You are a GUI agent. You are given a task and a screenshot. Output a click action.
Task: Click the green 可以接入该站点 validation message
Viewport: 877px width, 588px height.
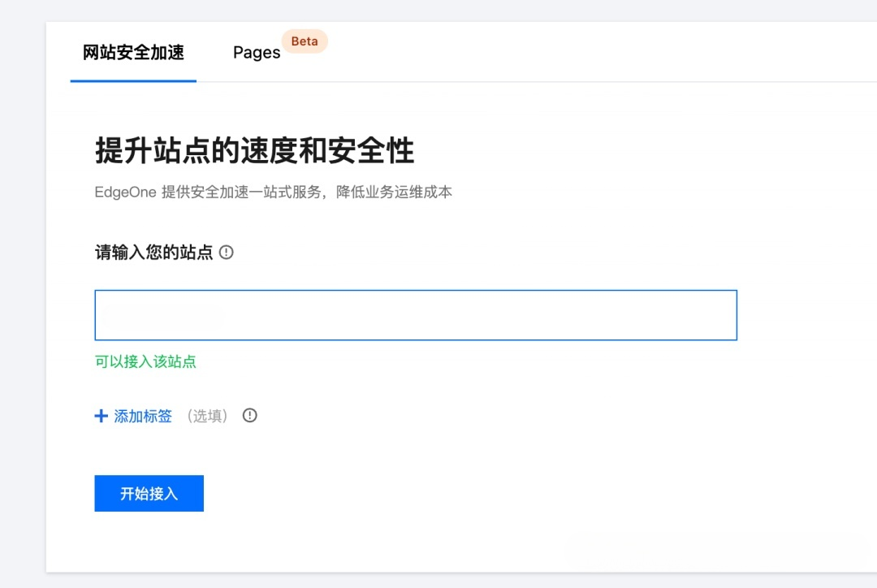[x=145, y=362]
